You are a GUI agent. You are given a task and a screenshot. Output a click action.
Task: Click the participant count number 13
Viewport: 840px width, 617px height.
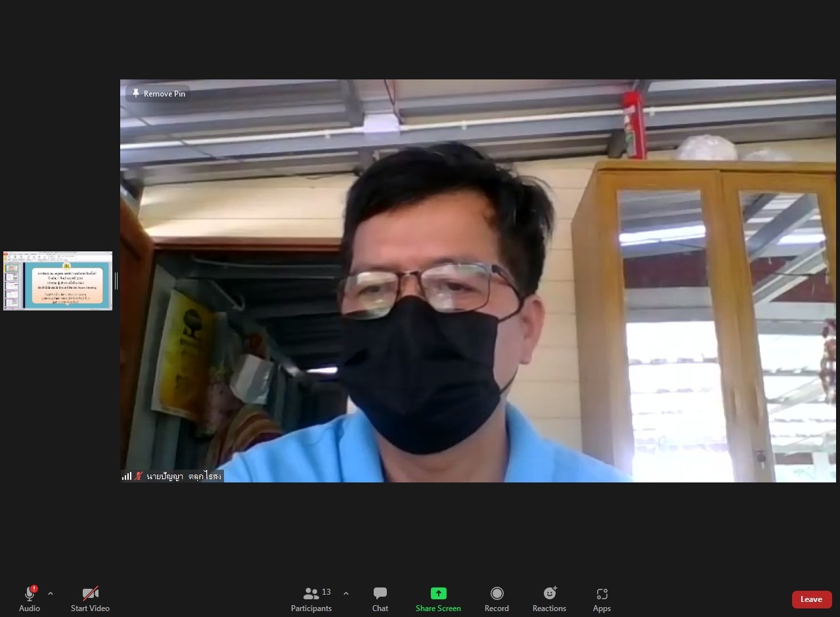(326, 592)
